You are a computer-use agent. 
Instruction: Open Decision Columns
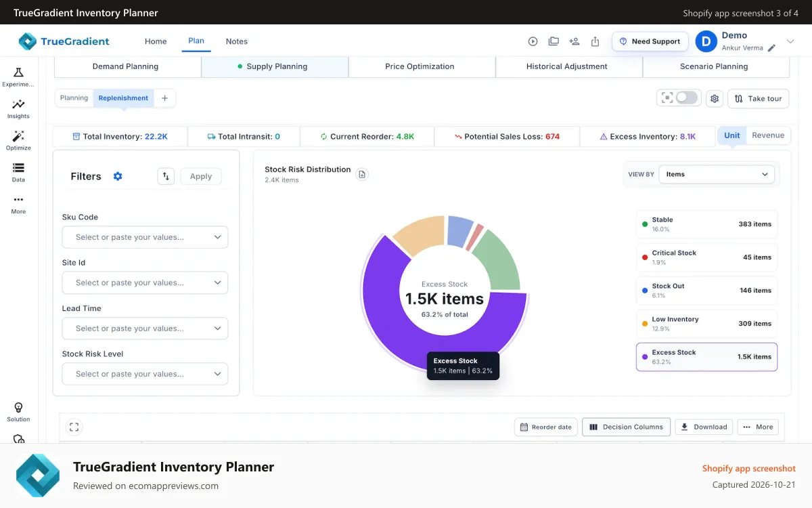[627, 427]
